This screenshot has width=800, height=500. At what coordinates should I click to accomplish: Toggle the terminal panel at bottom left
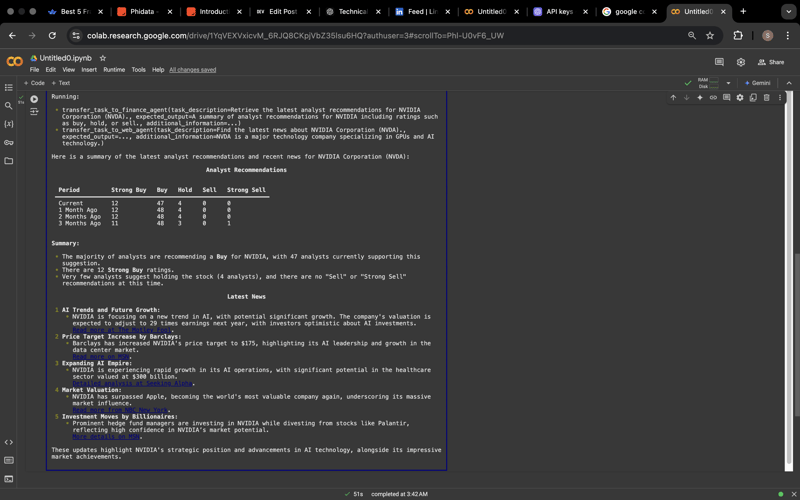(9, 479)
